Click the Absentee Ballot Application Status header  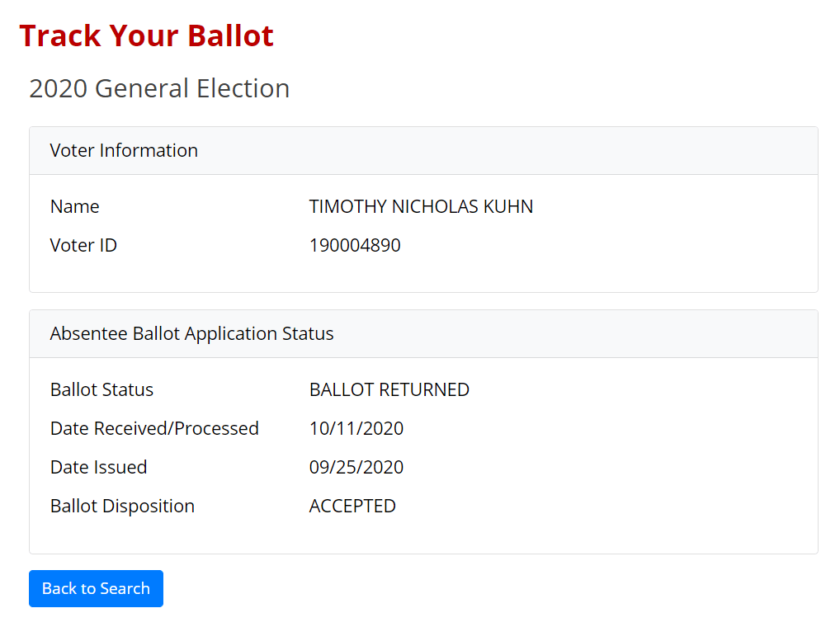(x=191, y=333)
